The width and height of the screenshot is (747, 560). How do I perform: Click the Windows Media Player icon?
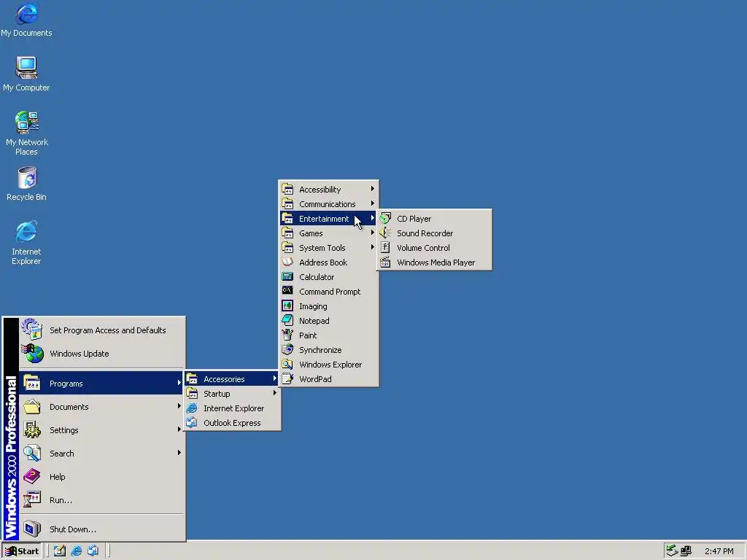click(385, 262)
